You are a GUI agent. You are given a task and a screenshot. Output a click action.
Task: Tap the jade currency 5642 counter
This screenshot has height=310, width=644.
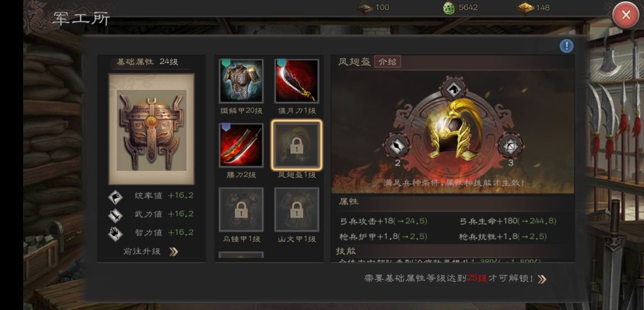tap(461, 7)
